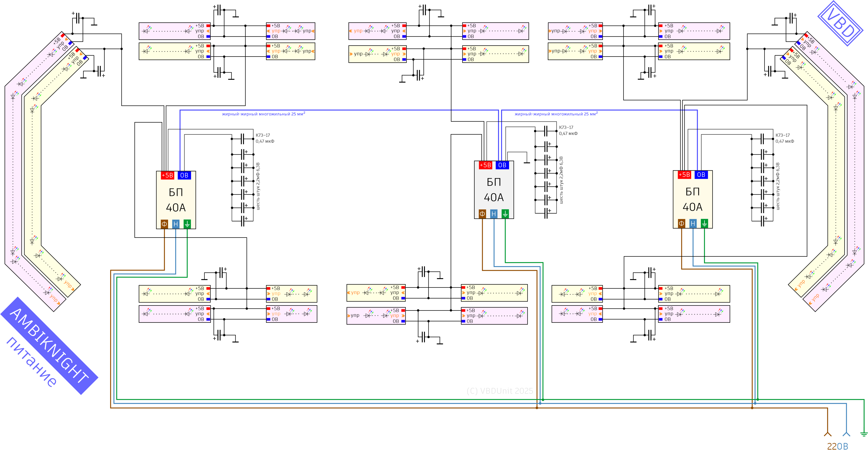Click the VBD logo stamp
Image resolution: width=868 pixels, height=450 pixels.
pyautogui.click(x=840, y=23)
